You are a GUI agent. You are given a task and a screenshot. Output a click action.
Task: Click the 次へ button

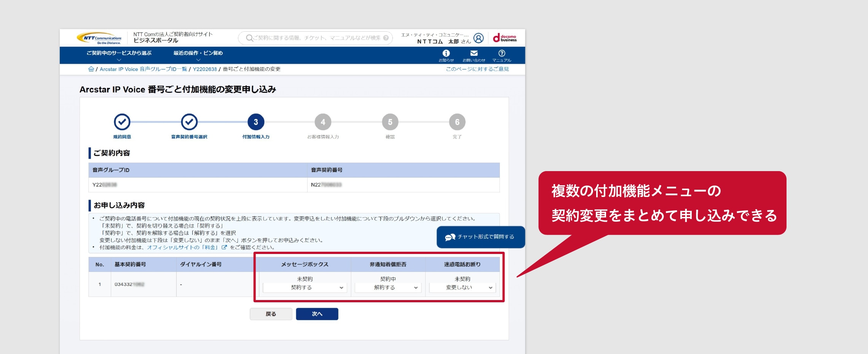pyautogui.click(x=317, y=314)
